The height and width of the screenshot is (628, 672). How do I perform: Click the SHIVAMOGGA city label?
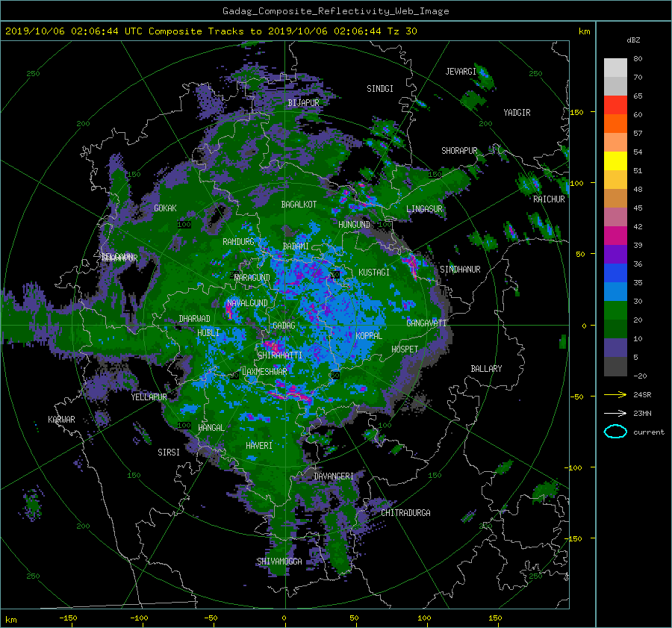(279, 562)
